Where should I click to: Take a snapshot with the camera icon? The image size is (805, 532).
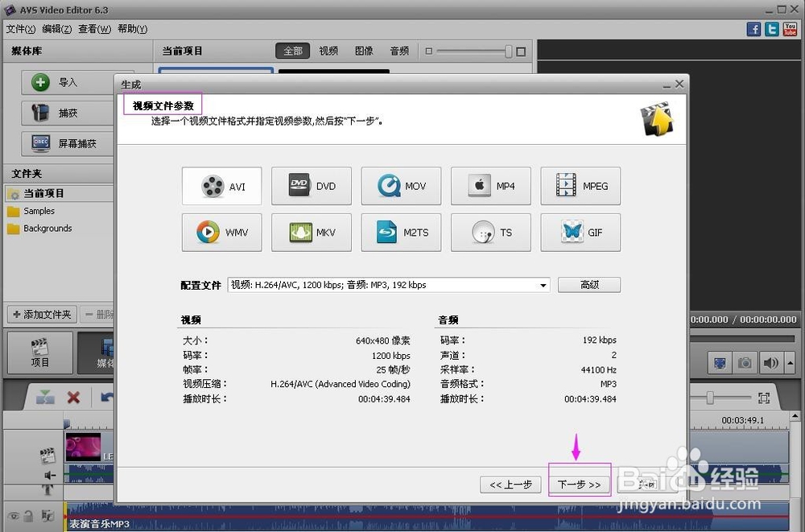point(745,363)
